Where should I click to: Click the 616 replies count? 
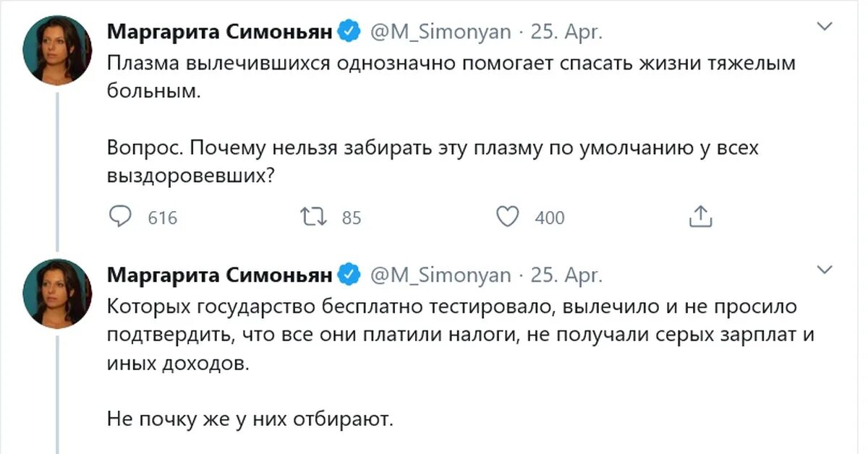click(162, 218)
